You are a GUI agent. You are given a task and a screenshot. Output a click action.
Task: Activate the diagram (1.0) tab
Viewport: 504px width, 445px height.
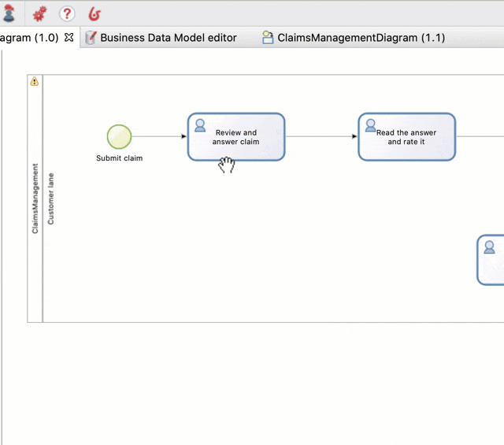point(30,37)
